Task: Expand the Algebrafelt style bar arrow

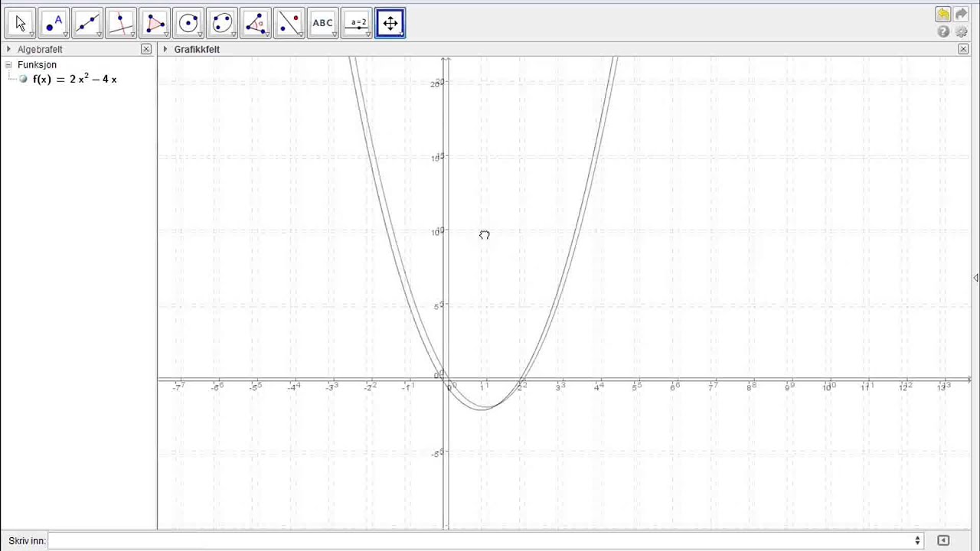Action: (x=8, y=49)
